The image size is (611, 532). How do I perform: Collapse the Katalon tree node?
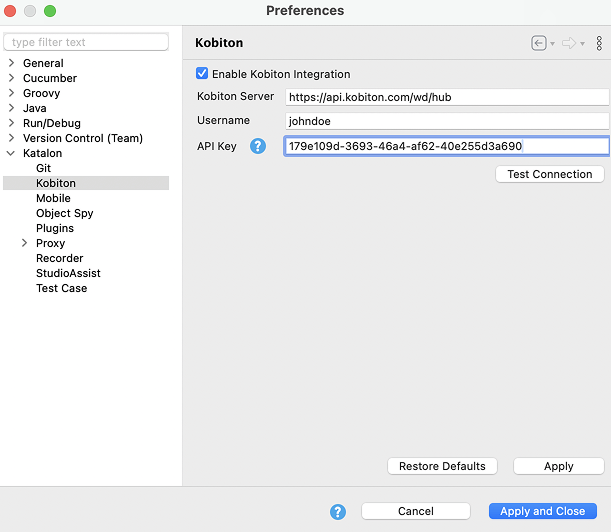coord(11,153)
